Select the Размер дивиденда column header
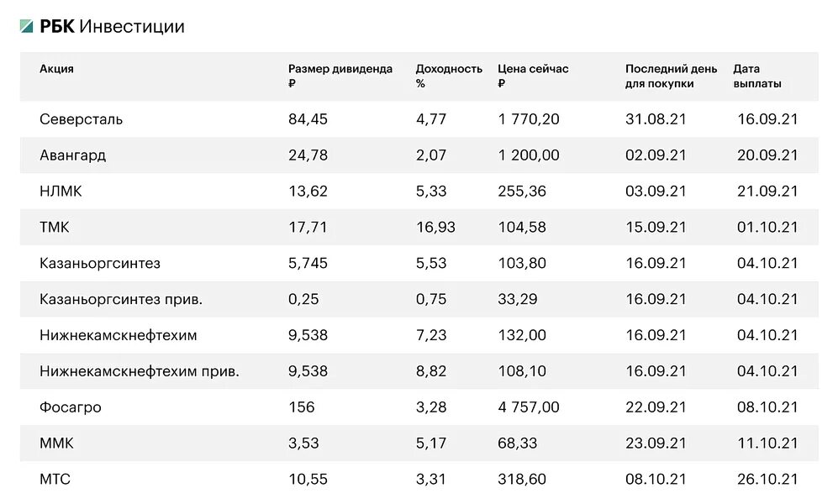Viewport: 838px width, 504px height. click(340, 76)
